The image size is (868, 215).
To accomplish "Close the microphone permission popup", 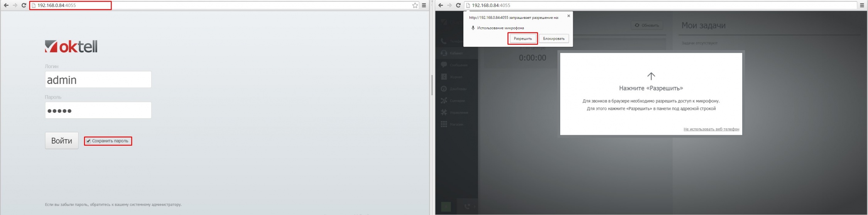I will click(x=568, y=16).
